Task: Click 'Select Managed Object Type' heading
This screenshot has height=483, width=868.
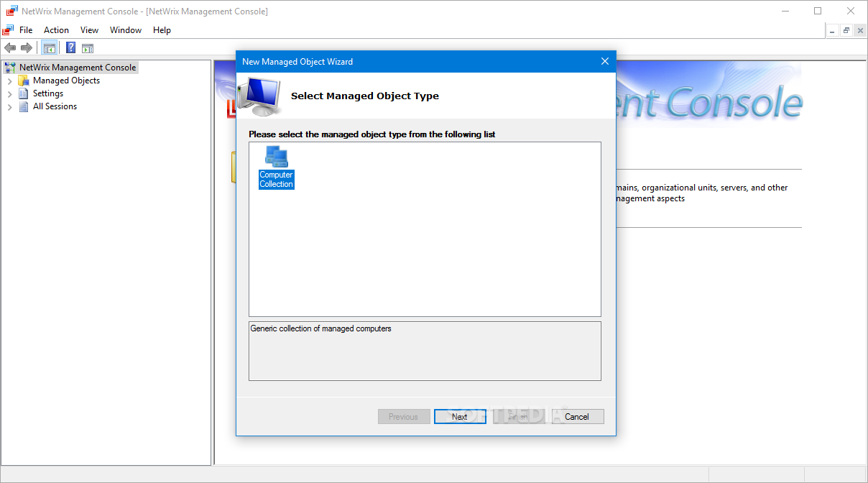Action: (365, 96)
